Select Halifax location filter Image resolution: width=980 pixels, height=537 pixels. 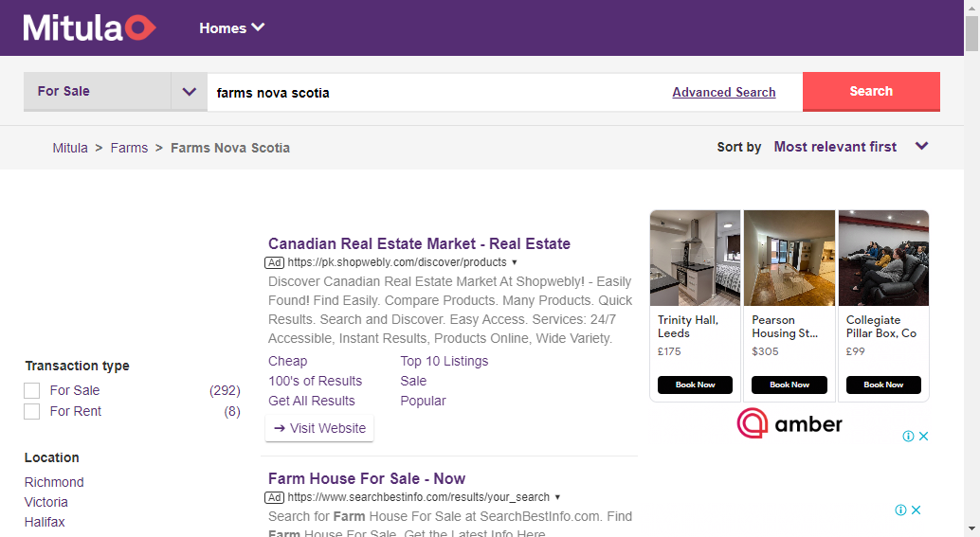[45, 522]
